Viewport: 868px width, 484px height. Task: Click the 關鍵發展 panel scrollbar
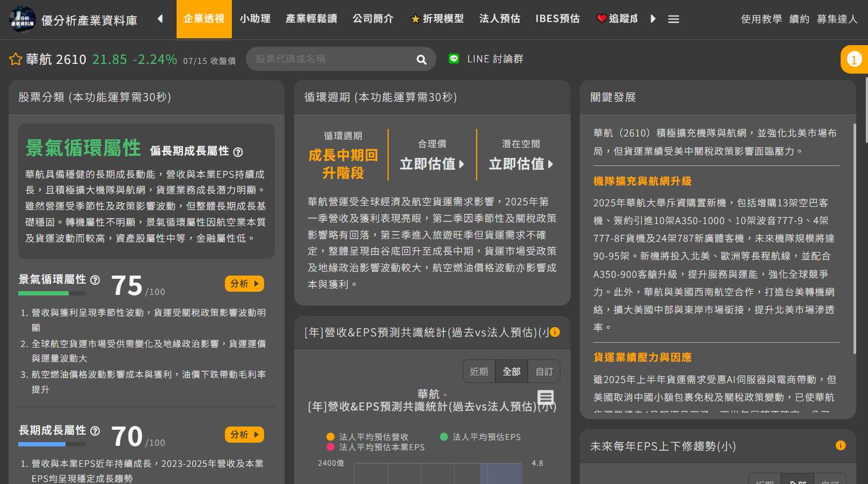click(855, 239)
